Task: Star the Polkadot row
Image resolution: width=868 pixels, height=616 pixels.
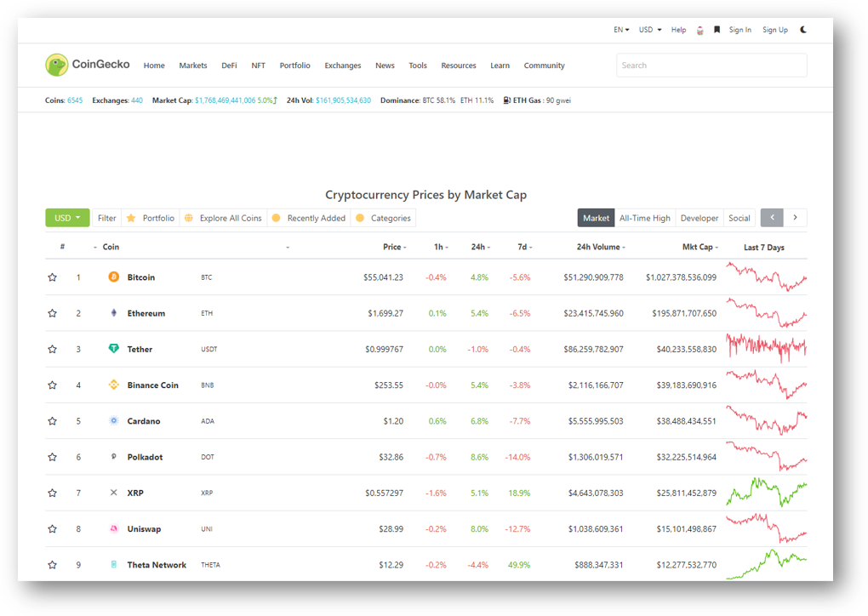Action: (52, 457)
